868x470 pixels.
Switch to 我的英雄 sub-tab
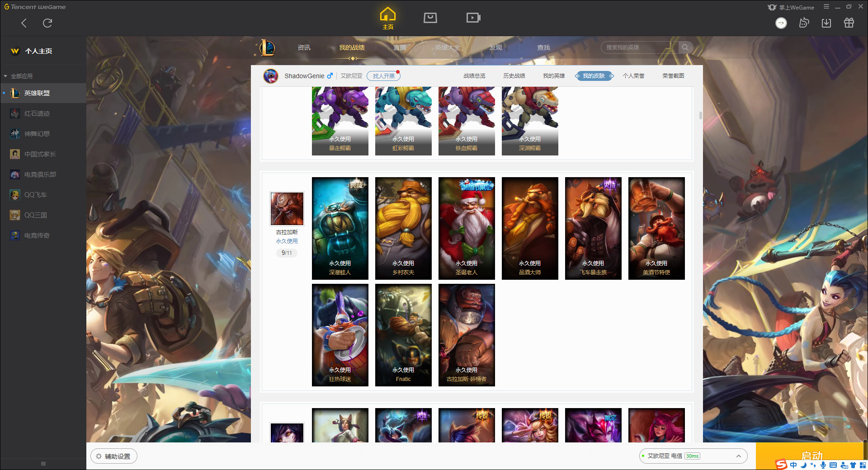[554, 76]
